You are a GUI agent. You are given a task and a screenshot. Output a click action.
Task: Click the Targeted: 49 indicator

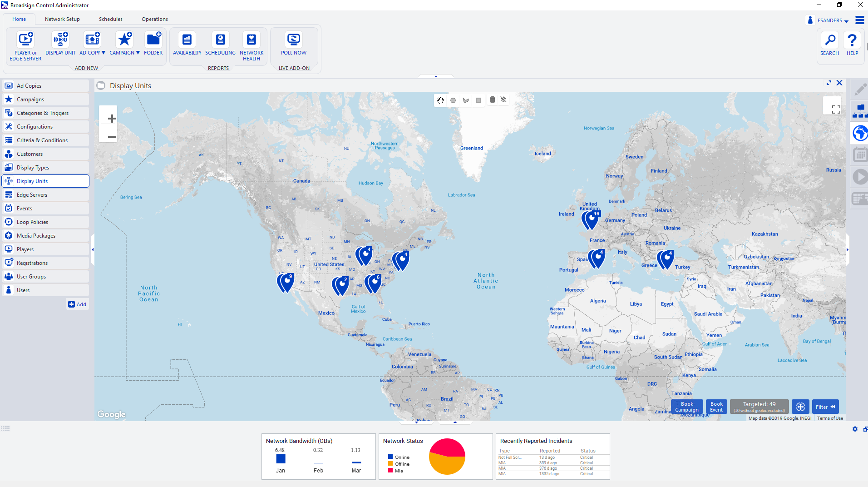(759, 407)
